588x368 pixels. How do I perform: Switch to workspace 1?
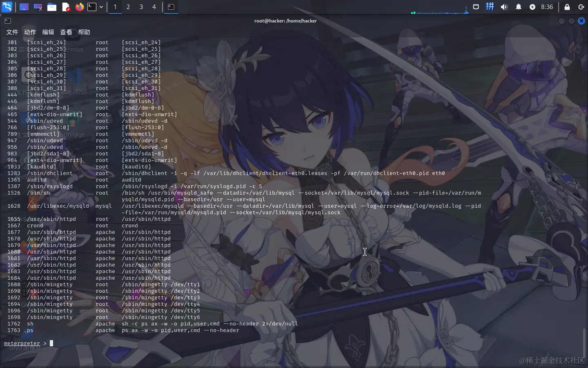point(115,7)
